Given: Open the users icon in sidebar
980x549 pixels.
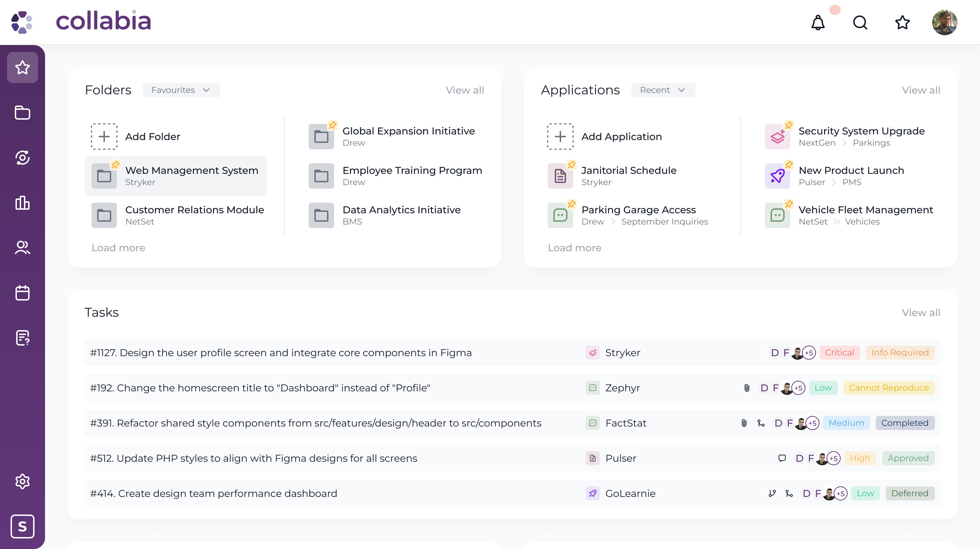Looking at the screenshot, I should 23,248.
